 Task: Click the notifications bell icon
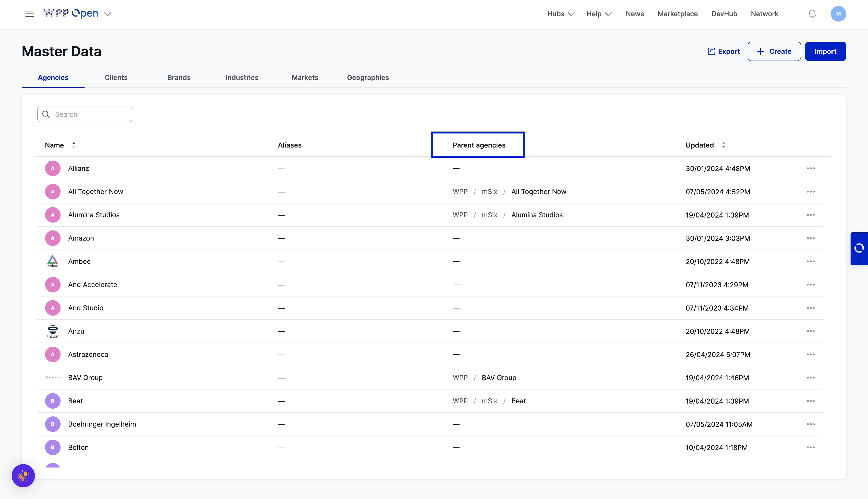tap(812, 14)
